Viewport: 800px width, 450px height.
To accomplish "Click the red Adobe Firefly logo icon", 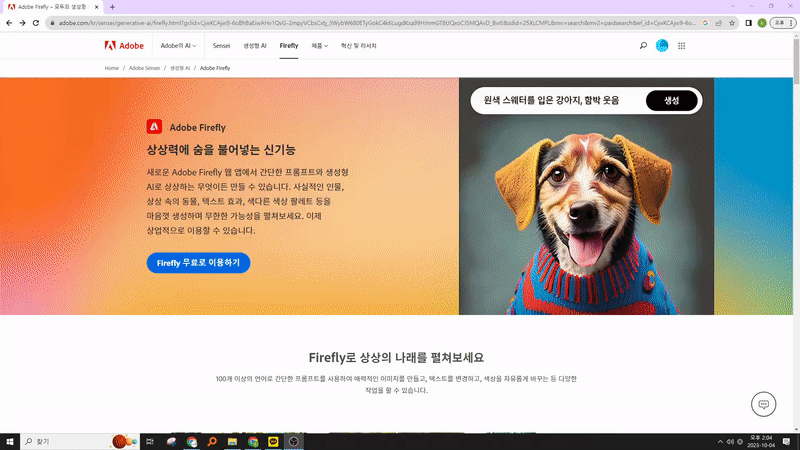I will [x=154, y=127].
